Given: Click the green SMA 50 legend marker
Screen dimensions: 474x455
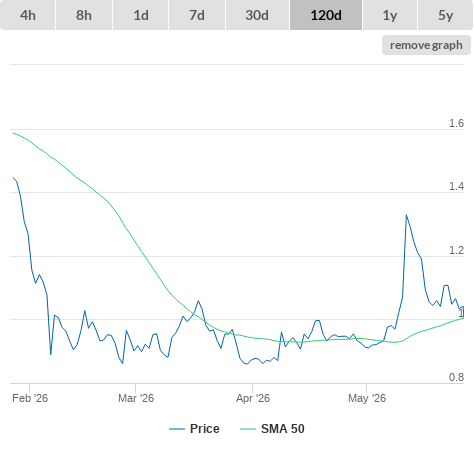Looking at the screenshot, I should click(248, 429).
